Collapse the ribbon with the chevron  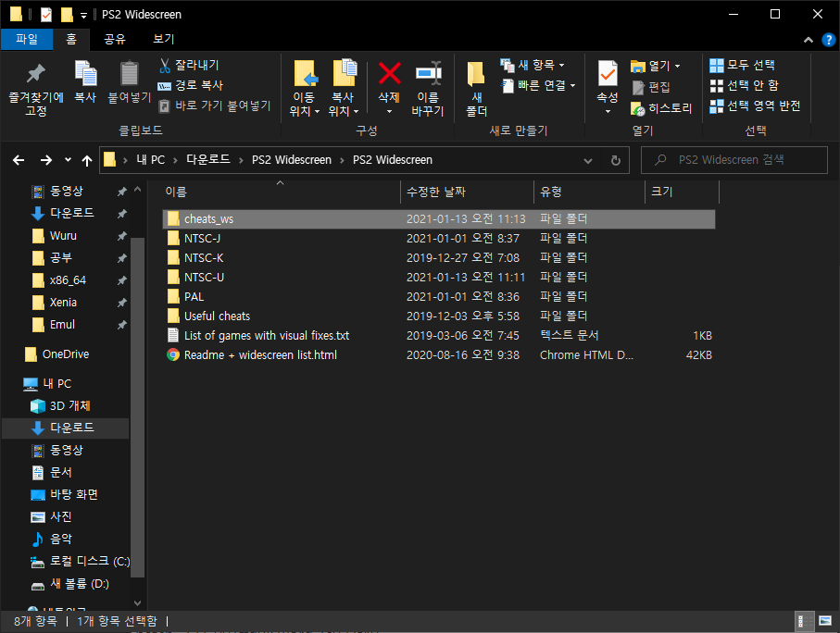click(809, 40)
